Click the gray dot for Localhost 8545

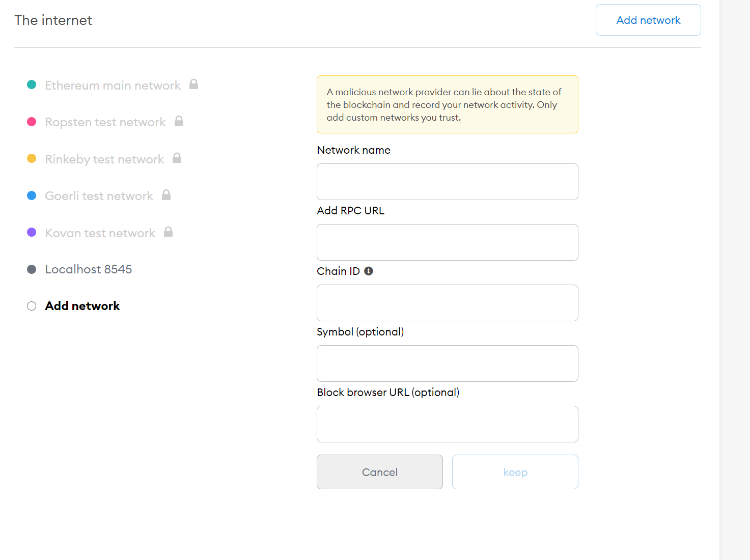32,269
